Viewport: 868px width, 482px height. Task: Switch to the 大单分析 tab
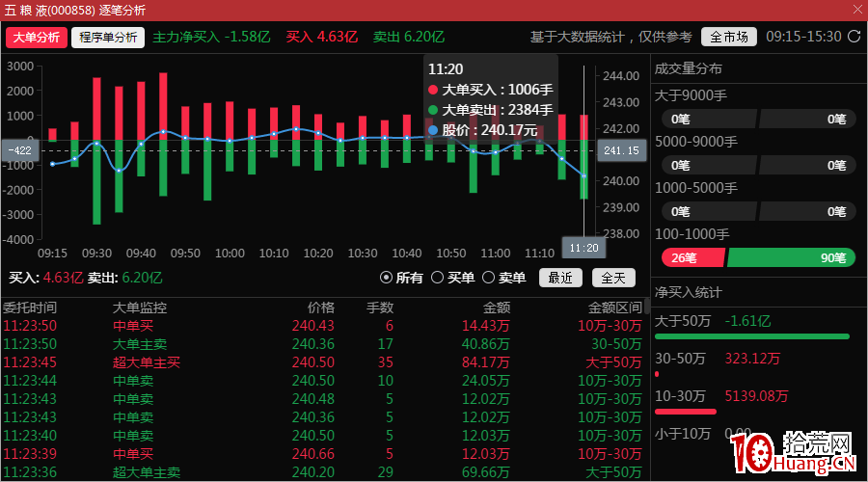pyautogui.click(x=37, y=37)
